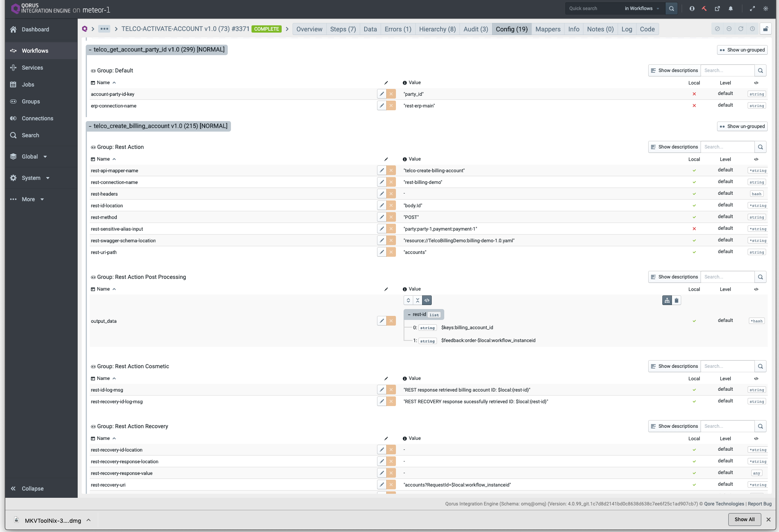The width and height of the screenshot is (779, 532).
Task: Open the 'in Workflows' search scope dropdown
Action: tap(641, 8)
